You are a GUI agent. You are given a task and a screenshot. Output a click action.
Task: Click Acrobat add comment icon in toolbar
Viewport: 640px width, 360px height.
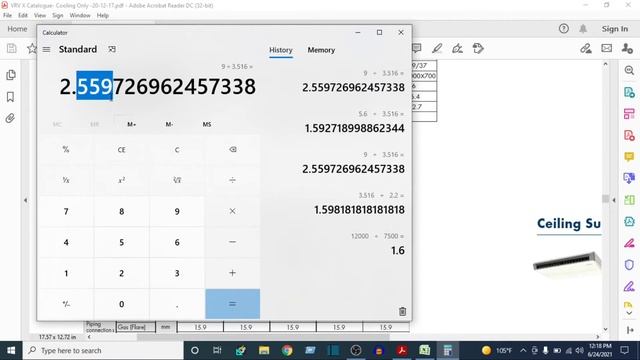tap(417, 49)
